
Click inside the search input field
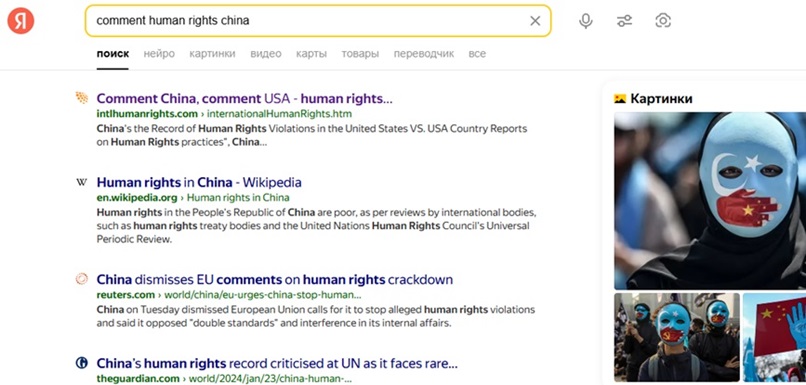point(308,21)
